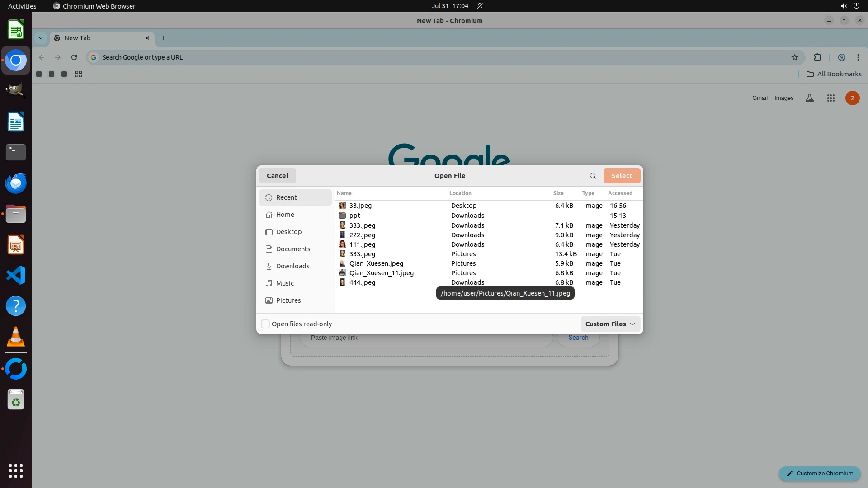Click the search icon in Open File dialog
Image resolution: width=868 pixels, height=488 pixels.
[x=593, y=176]
